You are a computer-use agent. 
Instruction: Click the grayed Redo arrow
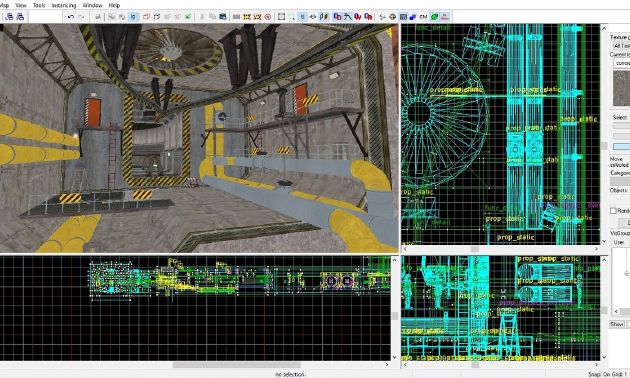pyautogui.click(x=81, y=17)
